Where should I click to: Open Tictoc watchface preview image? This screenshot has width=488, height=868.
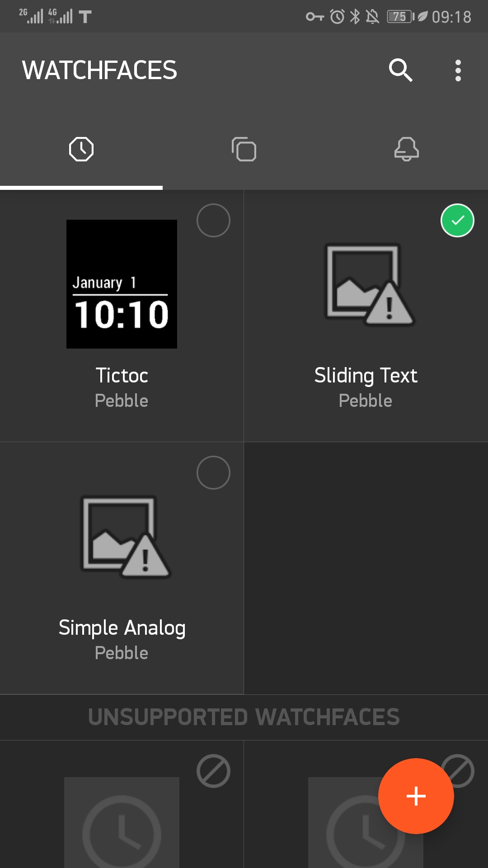click(x=122, y=284)
